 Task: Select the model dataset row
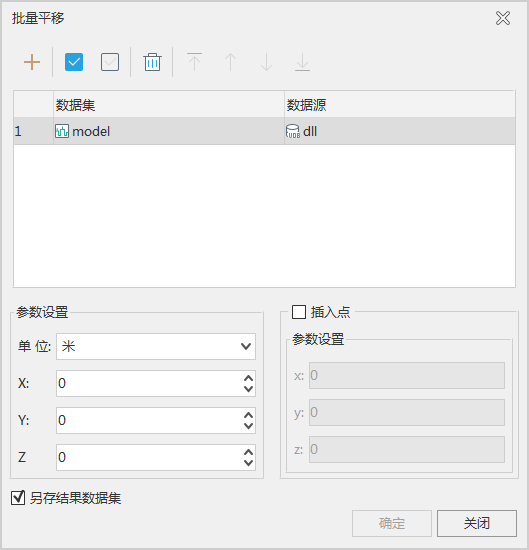[x=264, y=131]
